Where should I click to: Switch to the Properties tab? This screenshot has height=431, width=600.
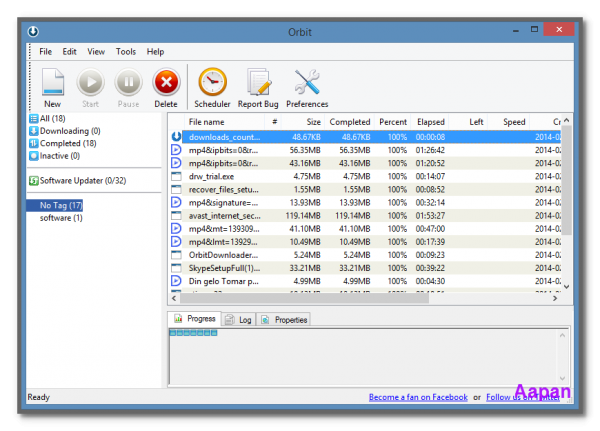point(284,320)
